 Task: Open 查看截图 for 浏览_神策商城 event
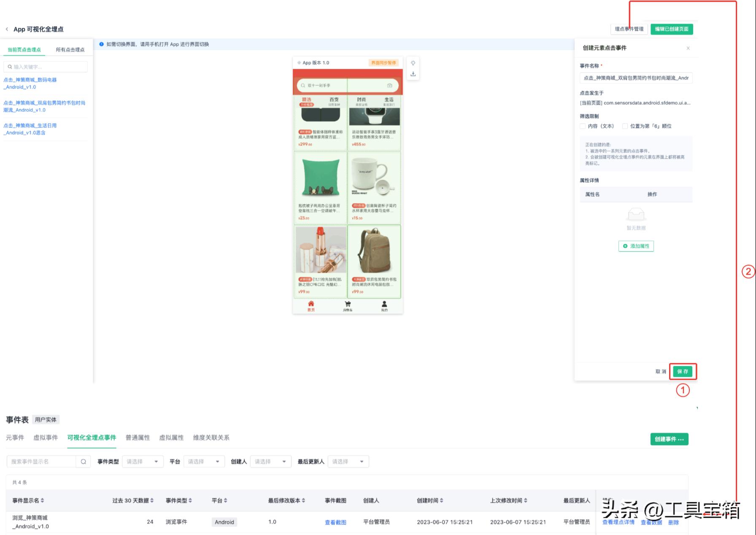335,522
